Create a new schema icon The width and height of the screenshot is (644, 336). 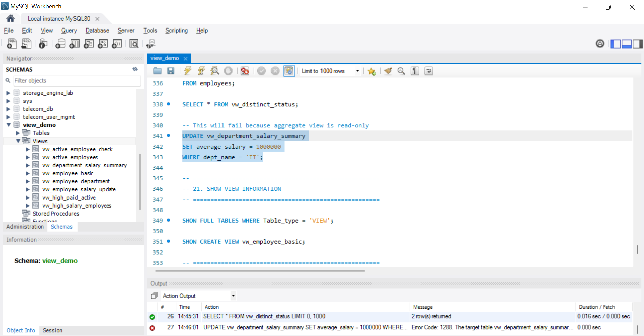point(60,44)
